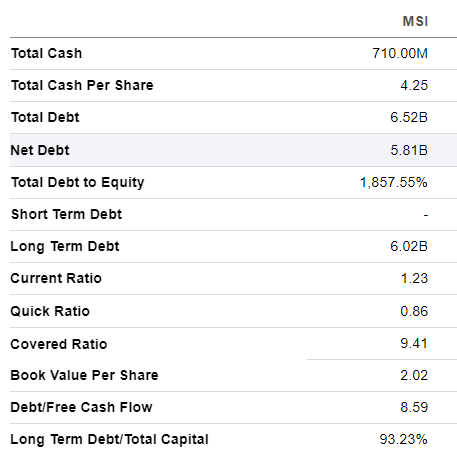This screenshot has height=465, width=457.
Task: Select the Total Debt to Equity label
Action: (77, 183)
